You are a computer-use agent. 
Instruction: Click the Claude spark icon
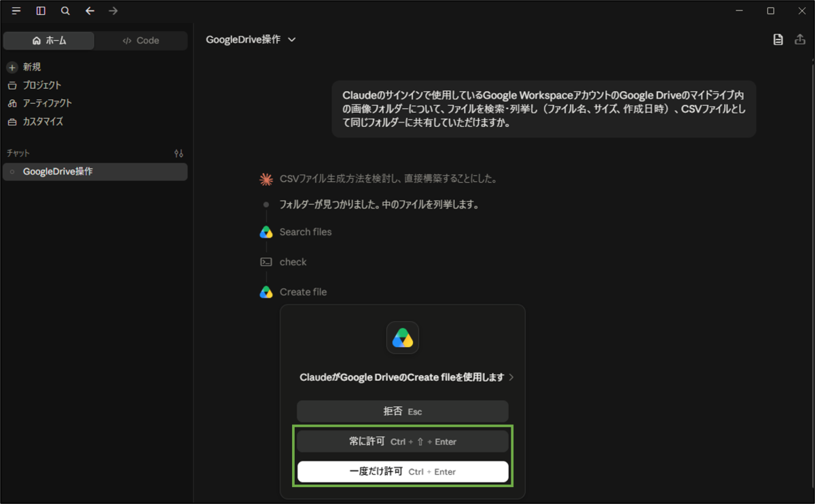(266, 179)
